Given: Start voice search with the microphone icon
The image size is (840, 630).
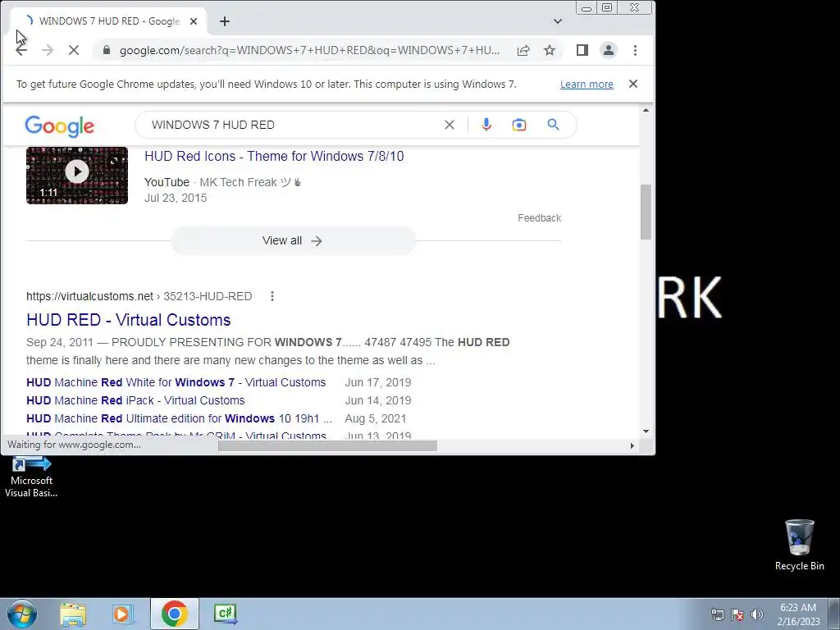Looking at the screenshot, I should click(x=486, y=125).
